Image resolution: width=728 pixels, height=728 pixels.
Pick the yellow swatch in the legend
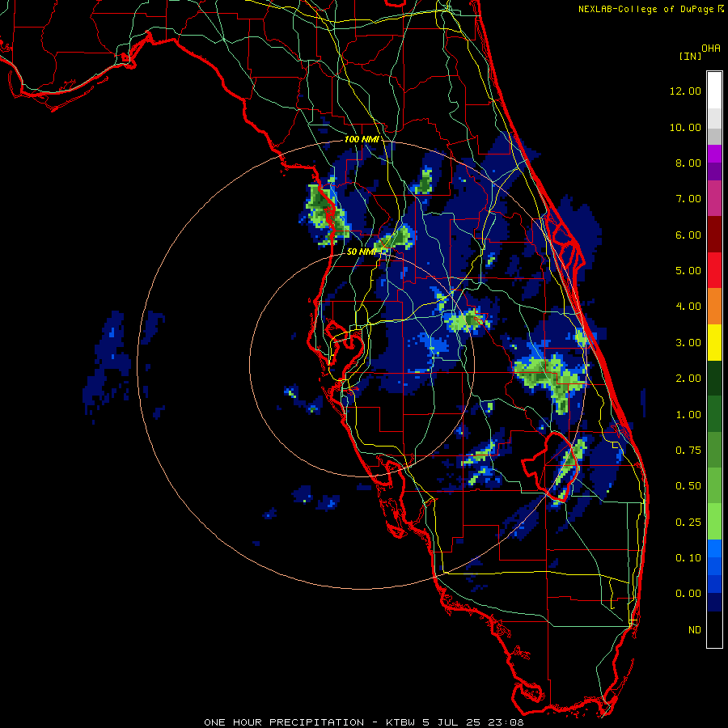(714, 343)
